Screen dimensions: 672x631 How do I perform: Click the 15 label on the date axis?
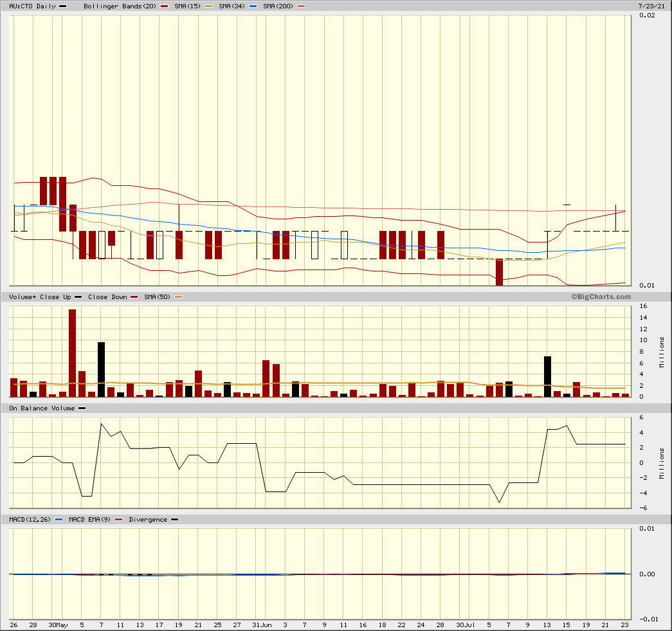click(x=567, y=625)
